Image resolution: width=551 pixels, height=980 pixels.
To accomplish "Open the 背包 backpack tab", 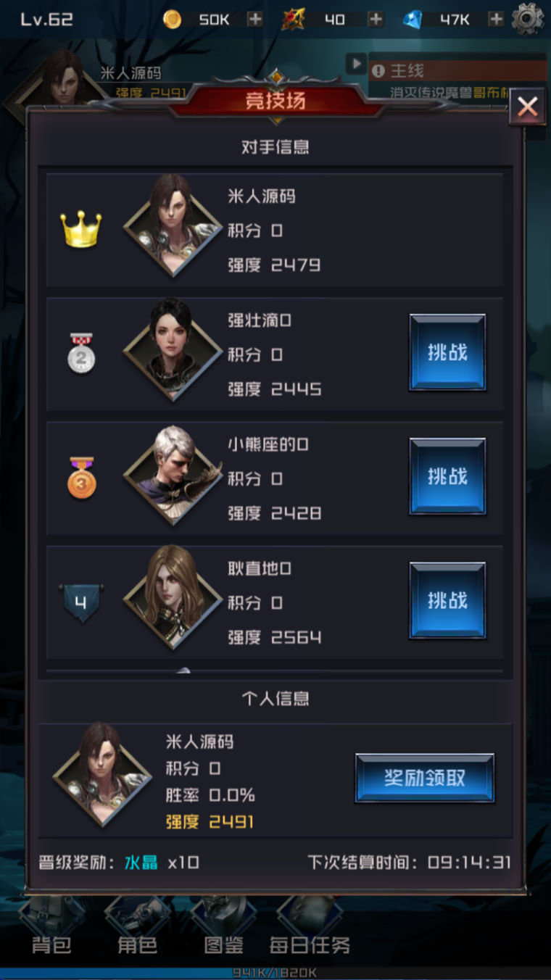I will coord(51,945).
